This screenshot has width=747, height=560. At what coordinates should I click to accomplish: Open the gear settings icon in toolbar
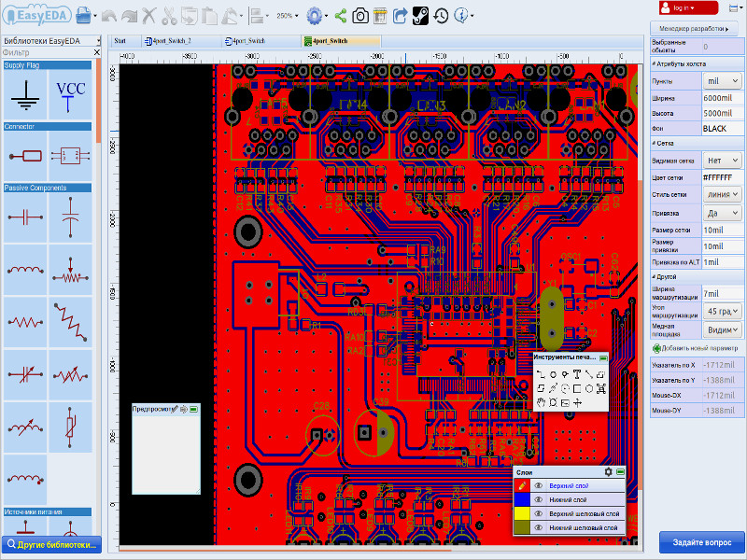[x=315, y=15]
